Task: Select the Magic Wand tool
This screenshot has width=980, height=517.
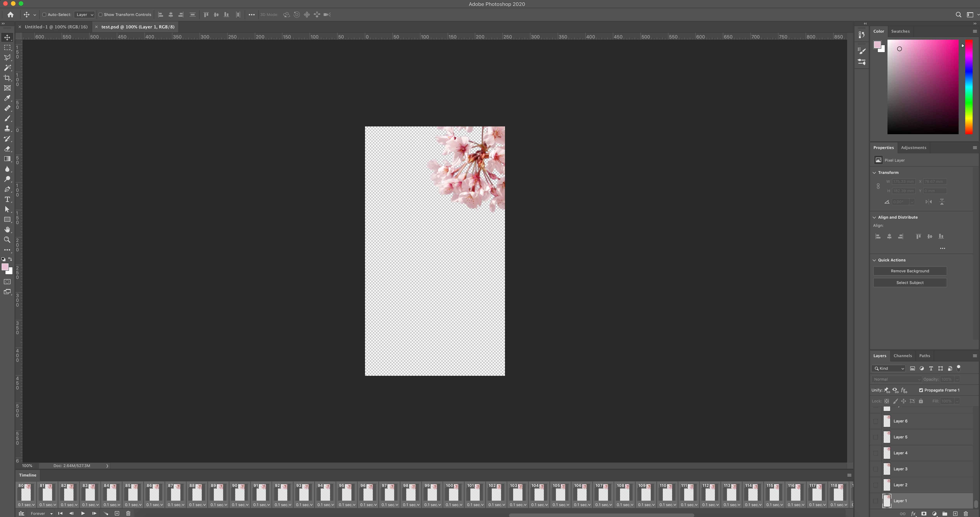Action: [x=7, y=68]
